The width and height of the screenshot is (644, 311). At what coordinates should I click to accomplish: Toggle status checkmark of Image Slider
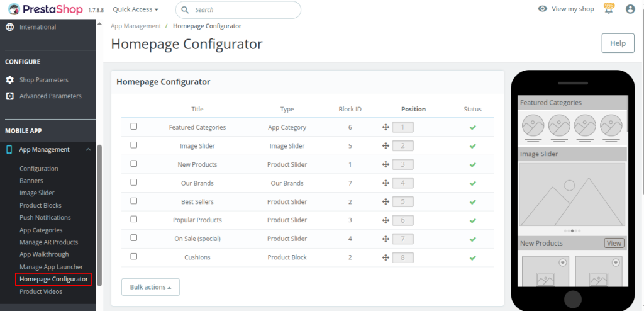(x=473, y=146)
